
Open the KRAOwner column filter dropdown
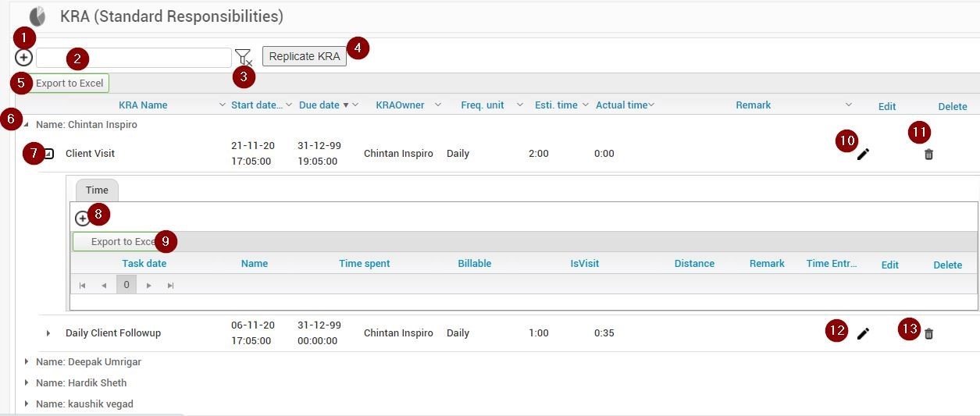(438, 105)
